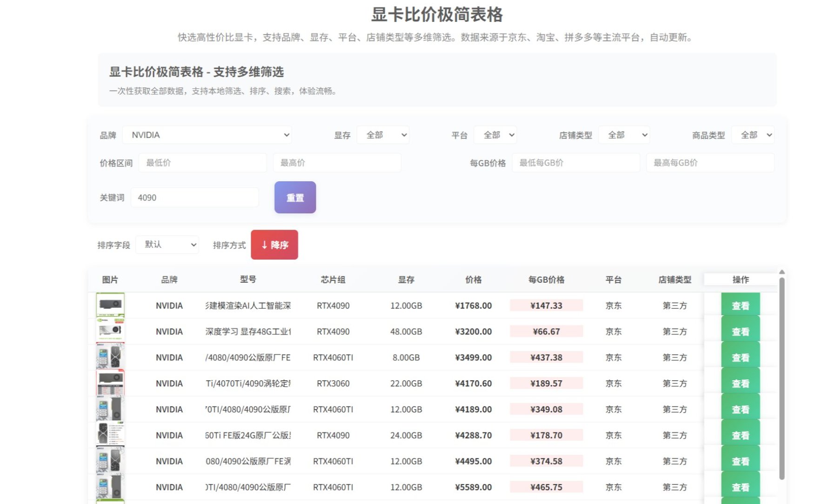Open product thumbnail for ¥4170.60 card

110,383
